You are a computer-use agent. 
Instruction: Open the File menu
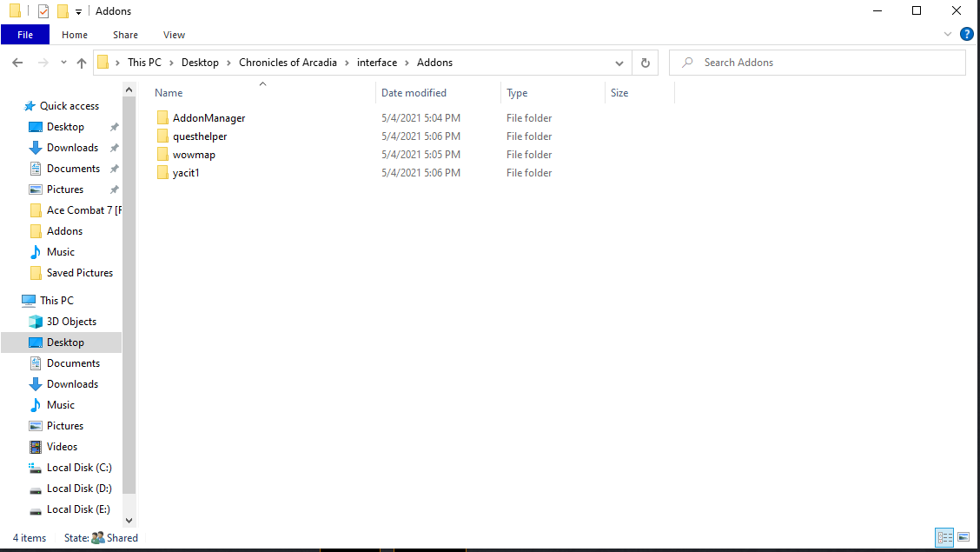coord(25,35)
